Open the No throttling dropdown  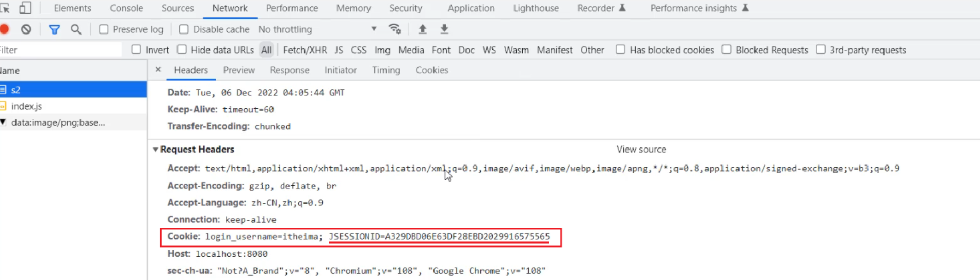317,29
